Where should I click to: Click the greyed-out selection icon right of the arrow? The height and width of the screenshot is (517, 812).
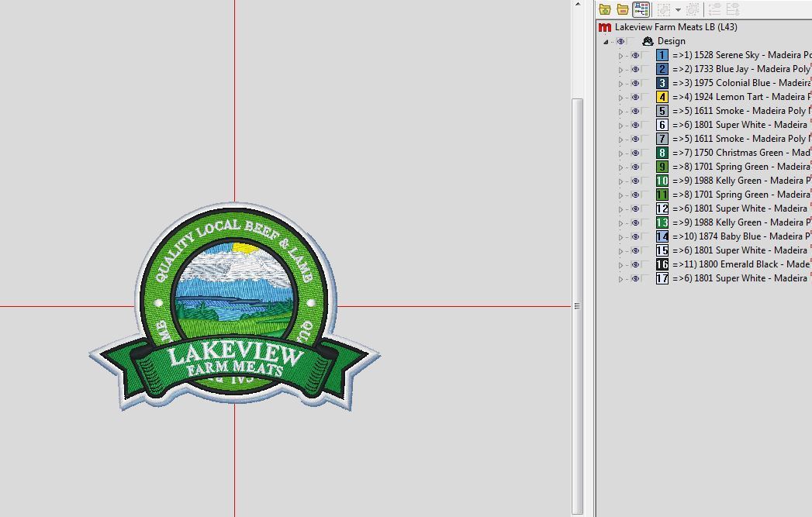(x=693, y=9)
